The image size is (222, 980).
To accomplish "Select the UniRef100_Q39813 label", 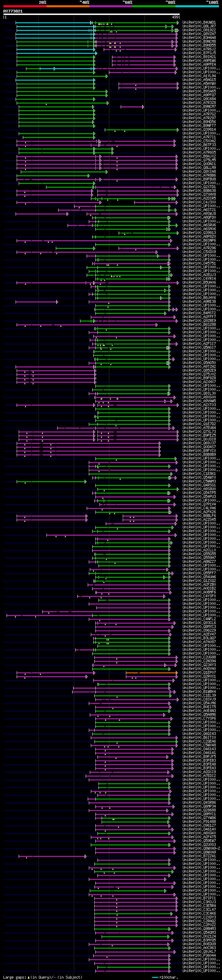I will pos(199,233).
